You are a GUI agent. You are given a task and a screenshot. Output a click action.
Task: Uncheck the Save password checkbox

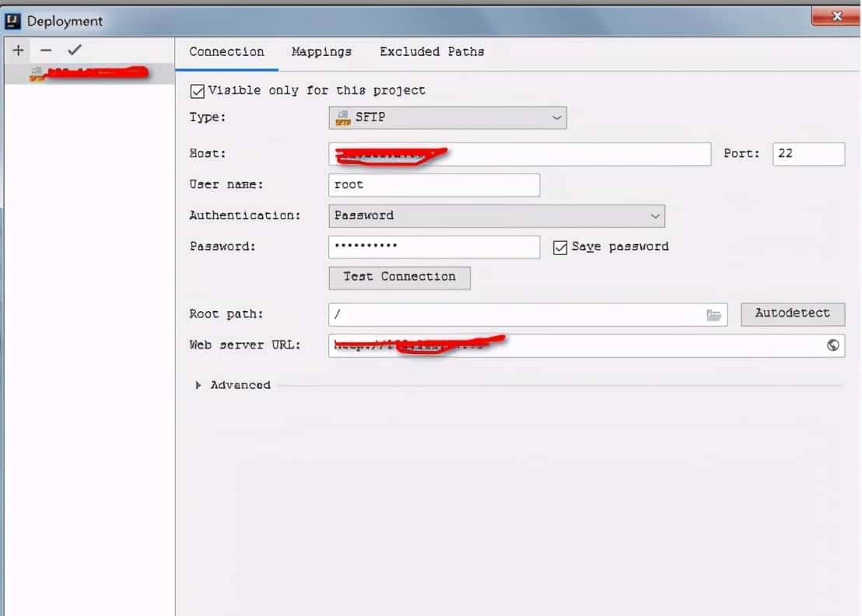pyautogui.click(x=559, y=247)
